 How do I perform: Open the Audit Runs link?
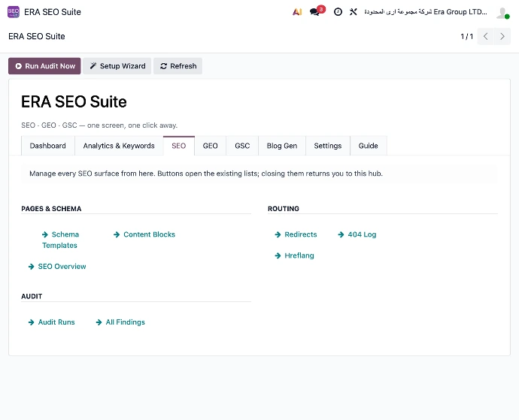pyautogui.click(x=52, y=322)
